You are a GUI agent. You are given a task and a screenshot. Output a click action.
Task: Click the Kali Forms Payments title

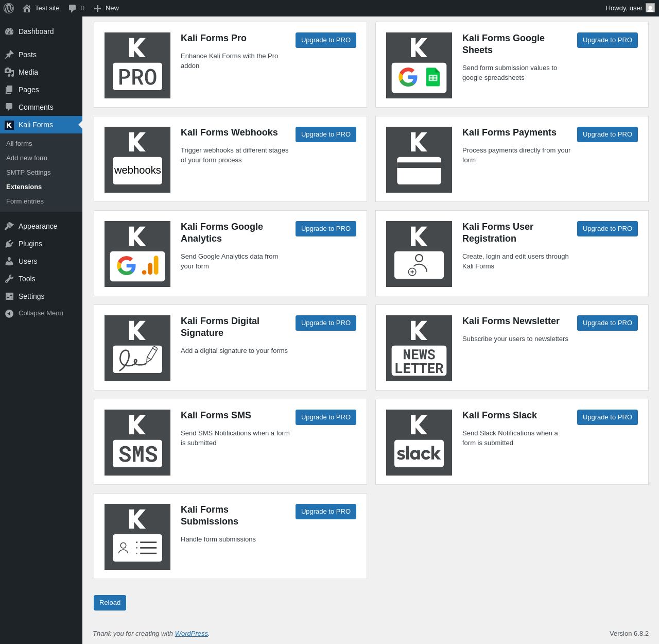[x=509, y=132]
